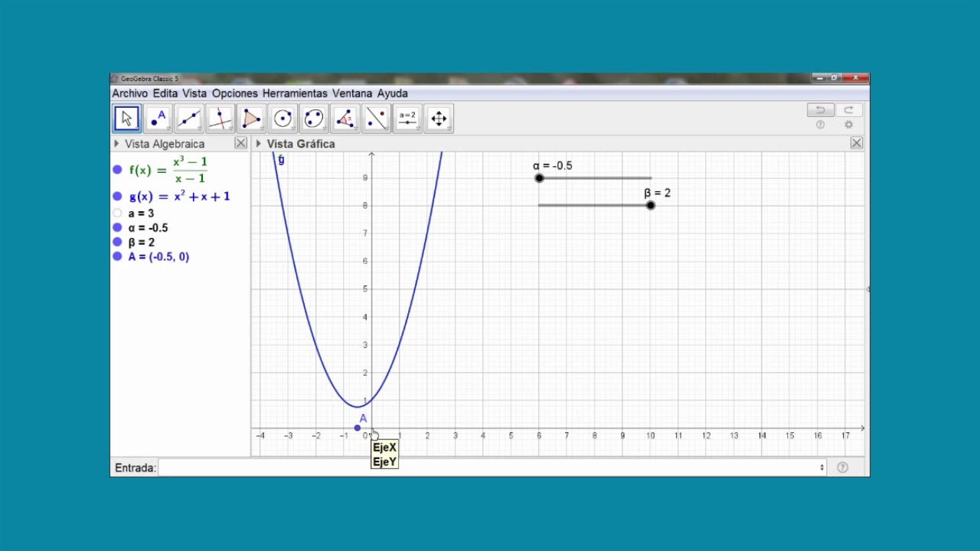Viewport: 980px width, 551px height.
Task: Select the A = (-0.5, 0) entry
Action: pos(158,257)
